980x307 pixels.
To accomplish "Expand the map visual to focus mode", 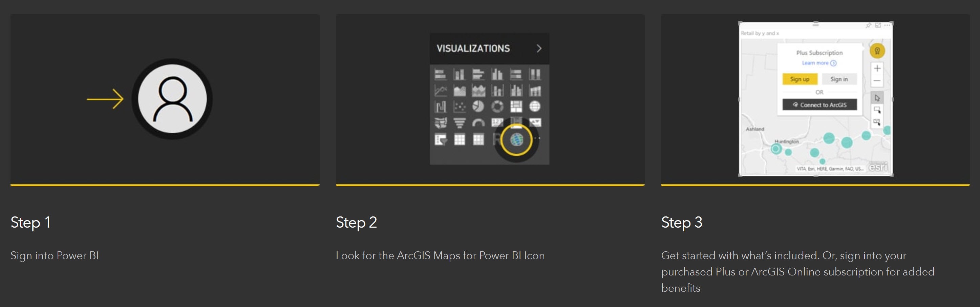I will [878, 25].
